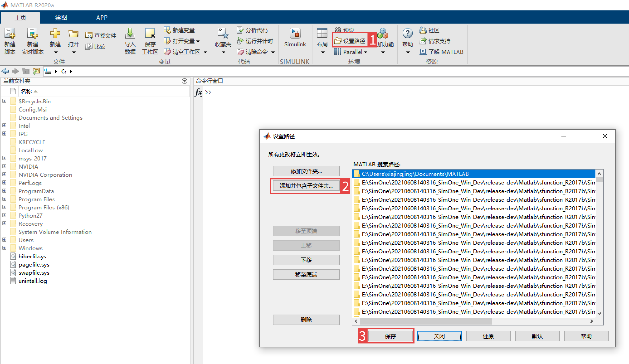Click 下移 (Move Down) button
629x364 pixels.
point(306,260)
